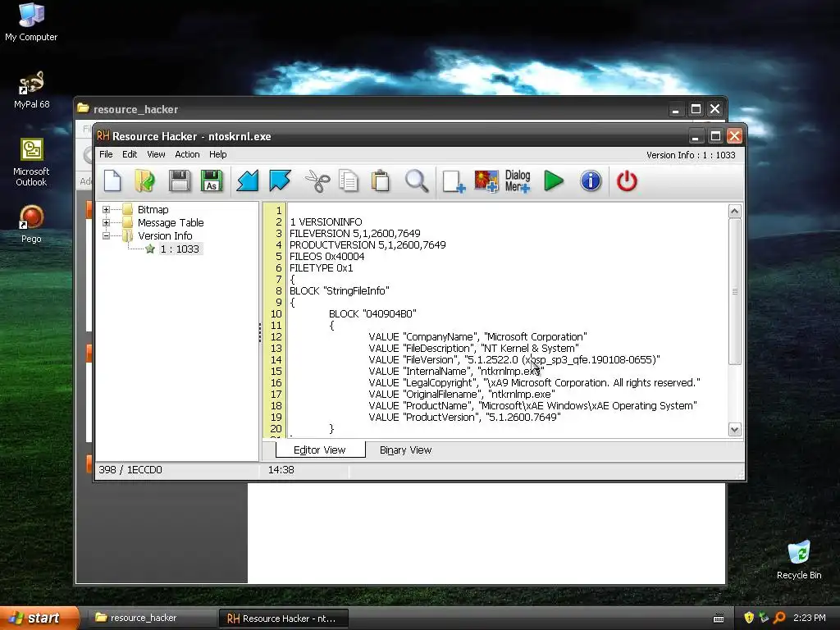Click the "FILETYPE 0x1" line
Viewport: 840px width, 630px height.
(x=321, y=268)
